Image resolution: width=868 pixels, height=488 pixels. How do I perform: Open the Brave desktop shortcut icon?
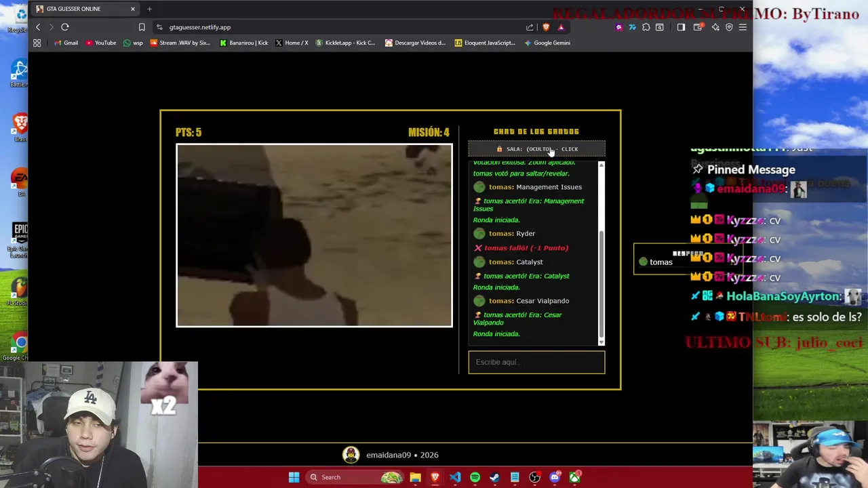click(x=20, y=126)
